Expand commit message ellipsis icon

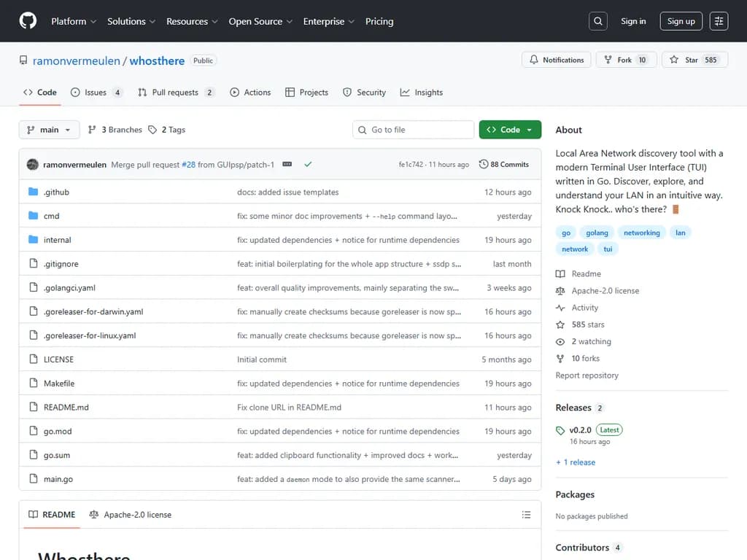tap(287, 165)
